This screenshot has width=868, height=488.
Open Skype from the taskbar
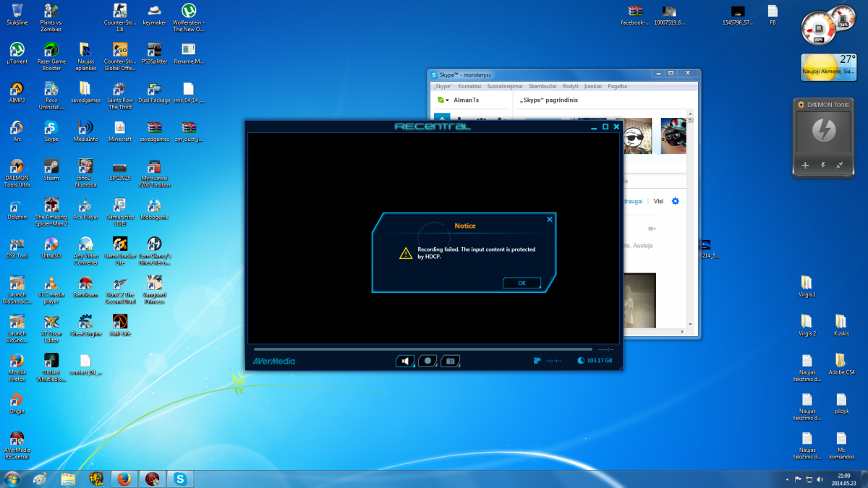point(179,479)
